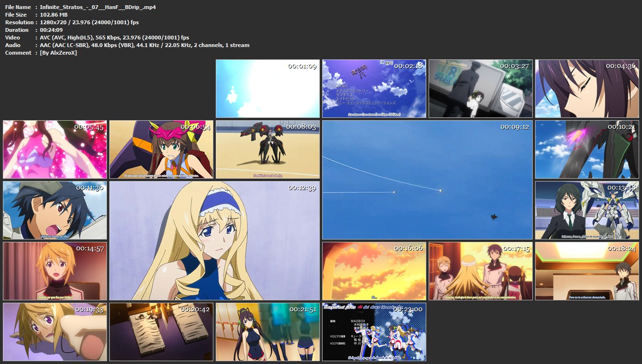The height and width of the screenshot is (364, 642).
Task: Open the thumbnail stamped 00:14:57
Action: point(55,271)
